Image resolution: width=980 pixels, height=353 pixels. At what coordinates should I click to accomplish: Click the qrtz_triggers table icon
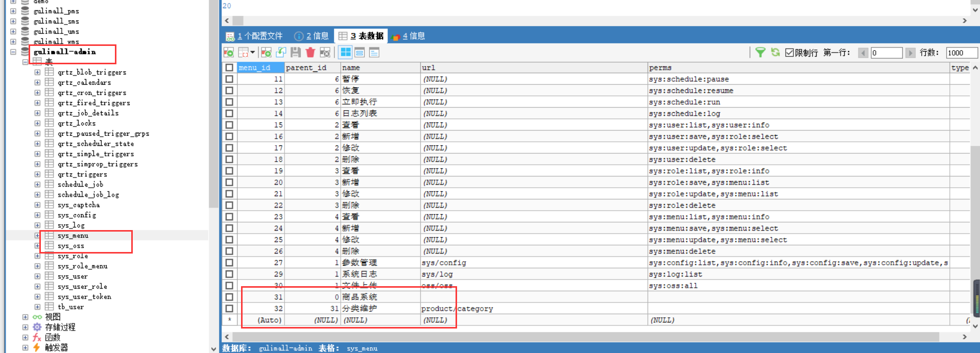pos(50,174)
